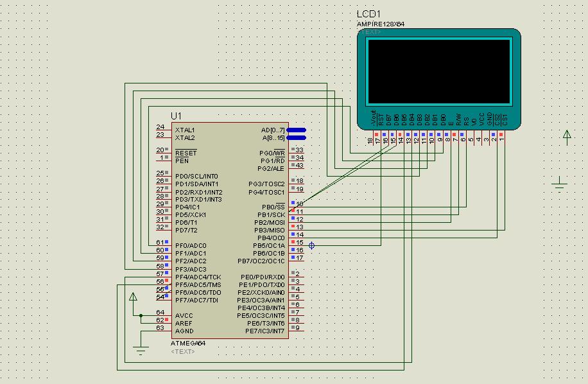Select the VCC pin label on LCD1

tap(482, 119)
